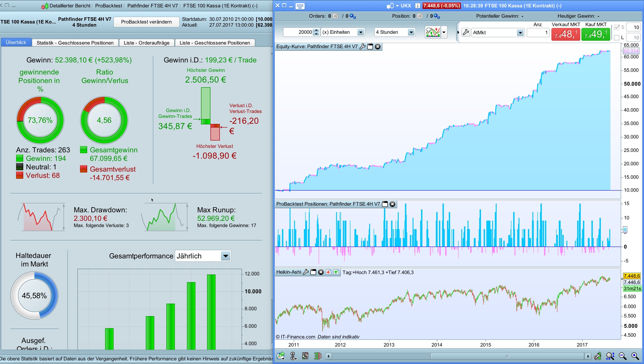Open Equity-Kurve panel wrench settings

pyautogui.click(x=362, y=47)
